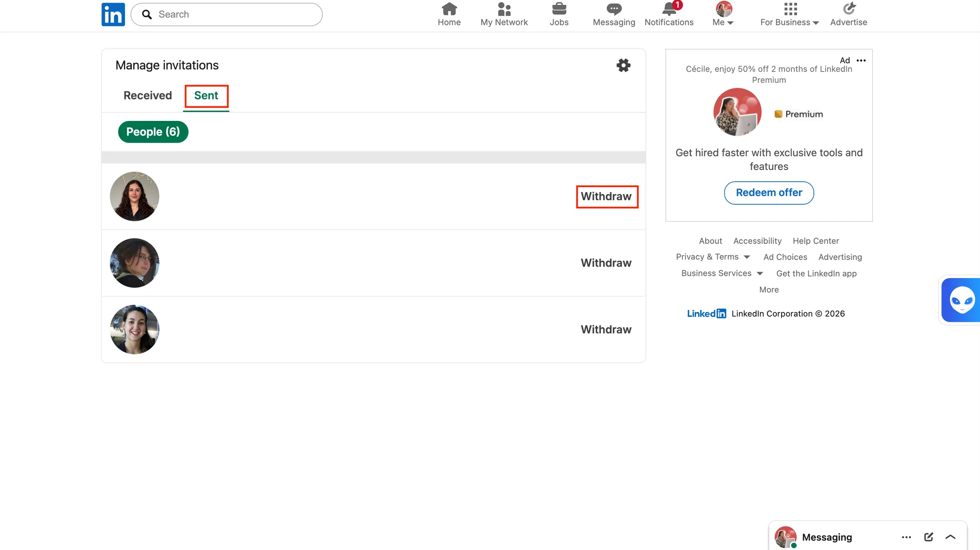Image resolution: width=980 pixels, height=550 pixels.
Task: Click the Redeem offer button
Action: (x=769, y=192)
